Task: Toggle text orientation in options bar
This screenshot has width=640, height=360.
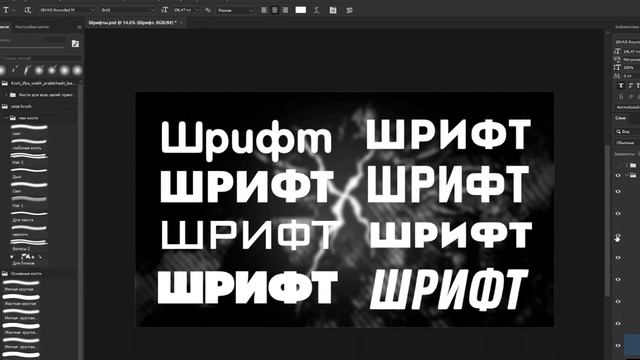Action: point(28,10)
